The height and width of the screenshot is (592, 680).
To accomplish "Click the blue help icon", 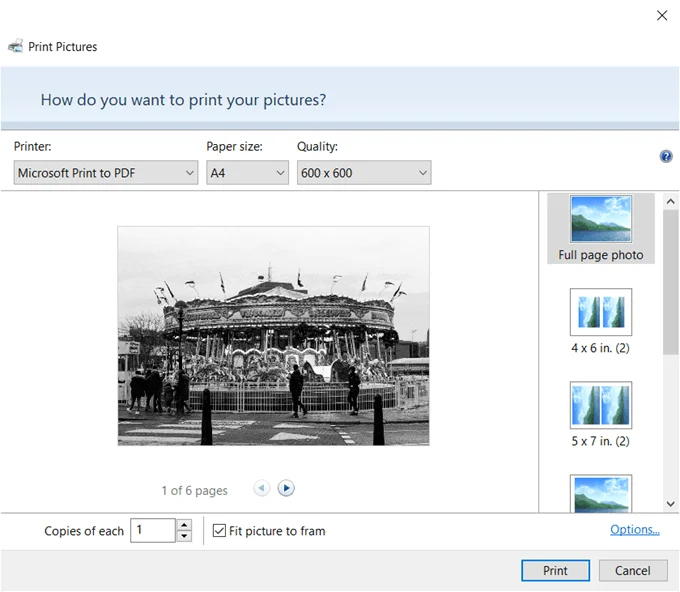I will [x=666, y=156].
